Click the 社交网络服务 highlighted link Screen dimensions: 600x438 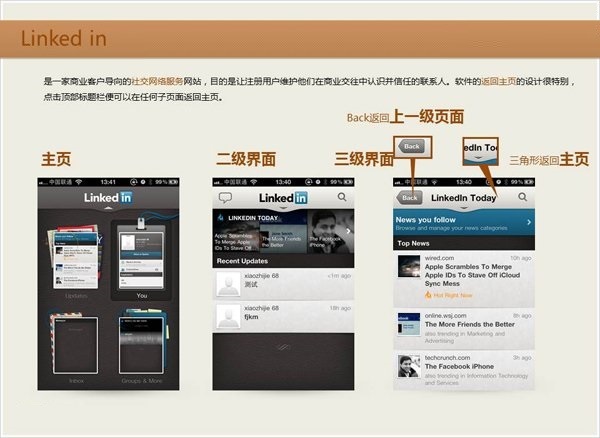pos(157,81)
